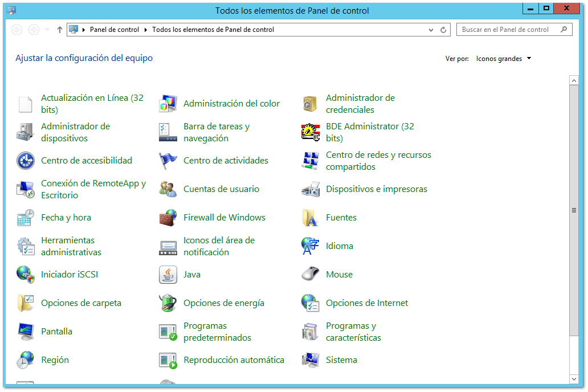
Task: Refresh the Control Panel view
Action: (443, 30)
